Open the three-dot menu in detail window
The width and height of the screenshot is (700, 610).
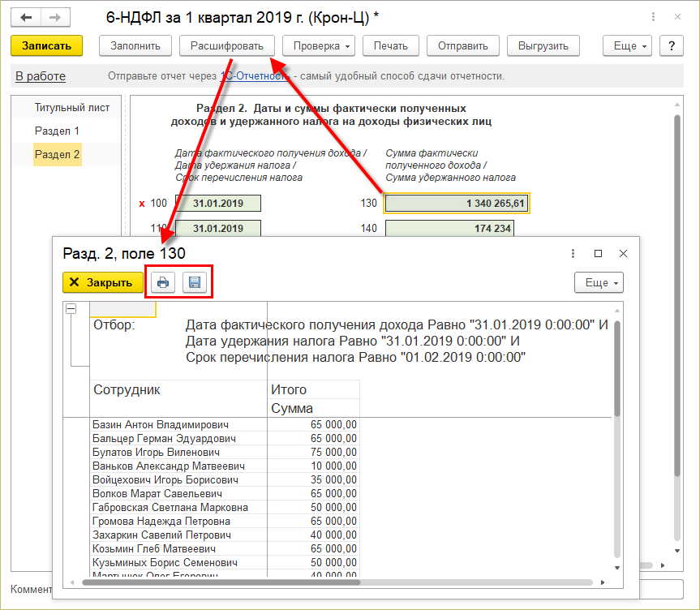tap(573, 253)
